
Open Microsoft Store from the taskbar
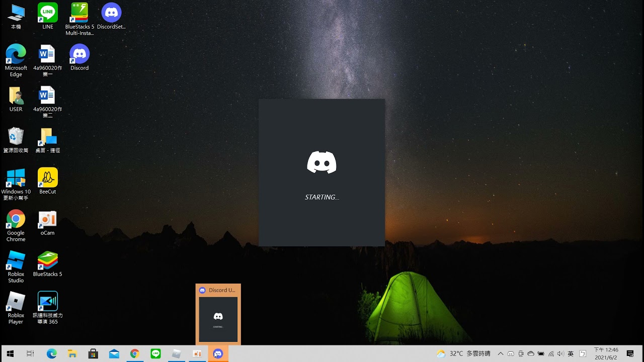(93, 354)
